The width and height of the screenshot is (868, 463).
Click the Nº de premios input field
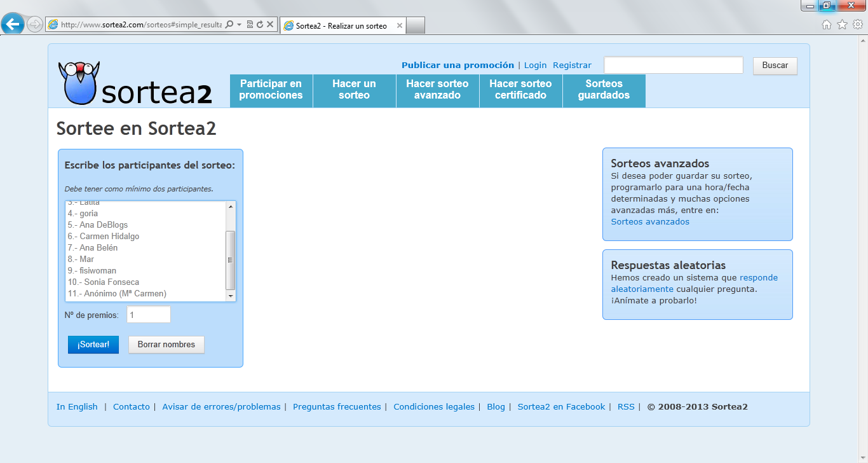coord(149,315)
